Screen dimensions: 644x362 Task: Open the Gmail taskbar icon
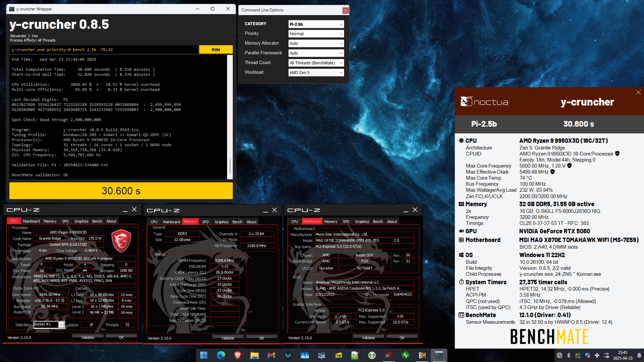(271, 355)
